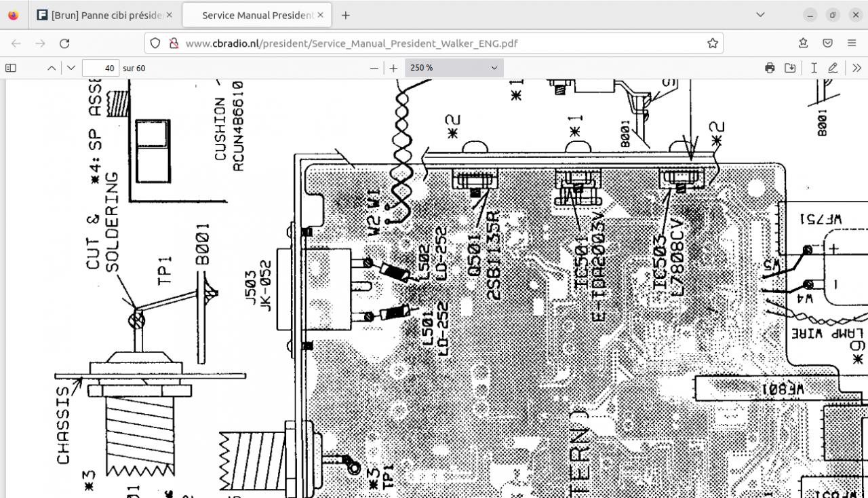Zoom in on the PDF
The height and width of the screenshot is (498, 868).
[x=393, y=68]
